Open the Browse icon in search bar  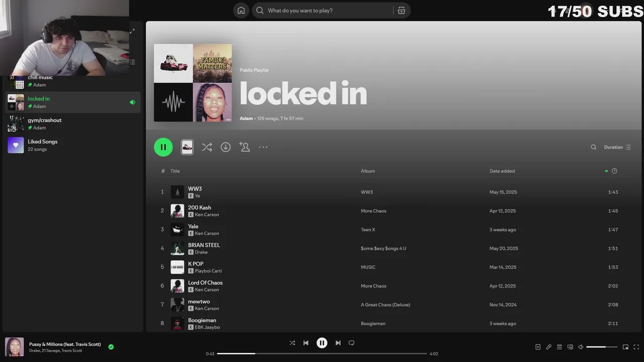coord(401,11)
